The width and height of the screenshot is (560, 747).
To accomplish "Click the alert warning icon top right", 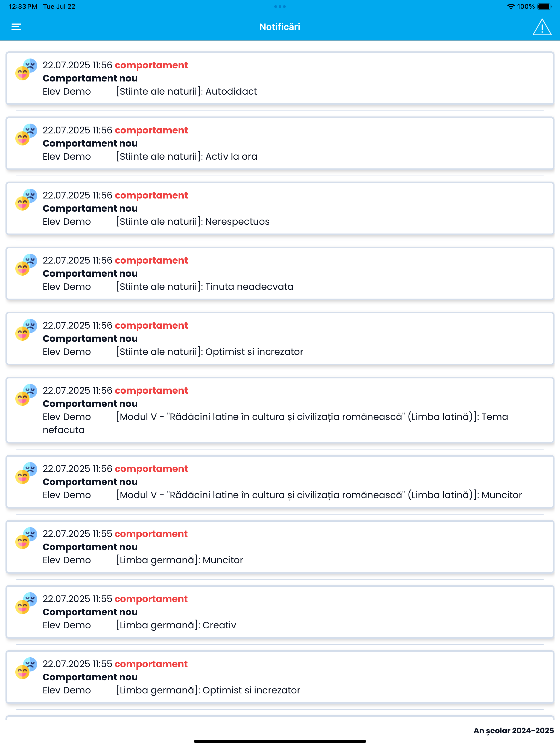I will tap(542, 27).
